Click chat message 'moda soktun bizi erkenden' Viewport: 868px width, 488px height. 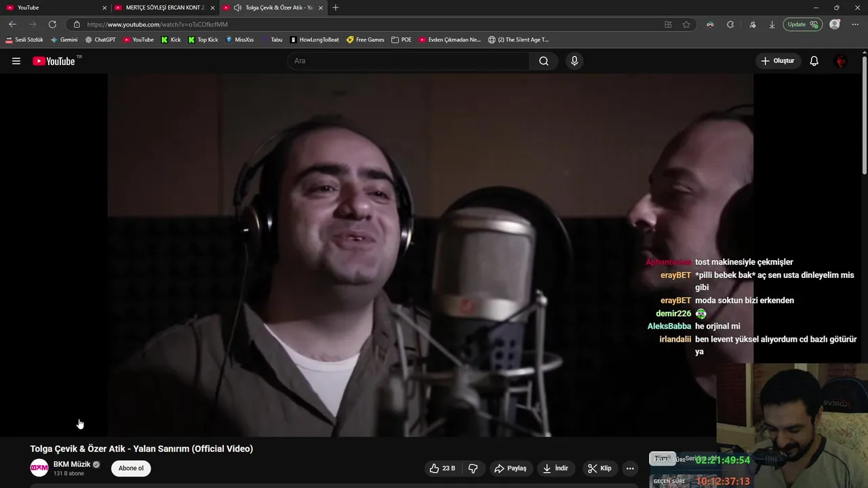[745, 300]
